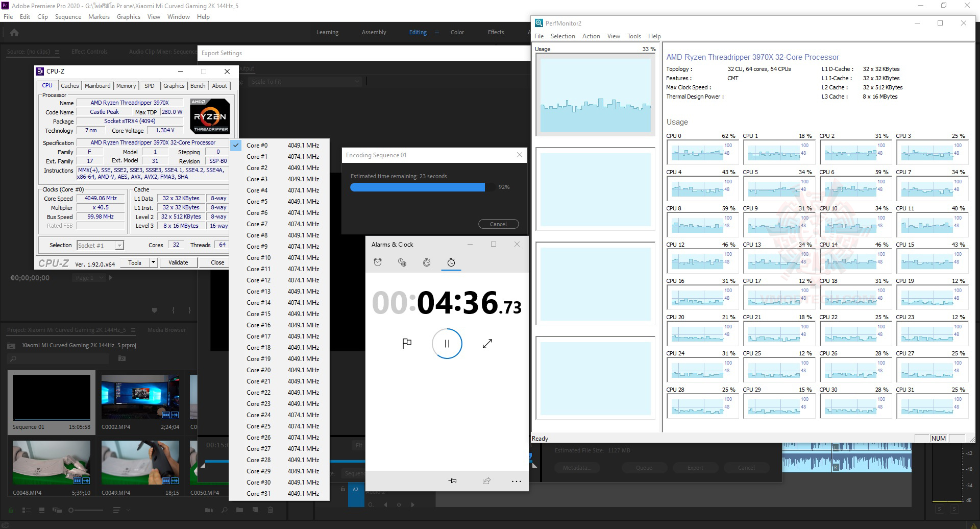Select Core #1 in the CPU-Z core list

click(x=279, y=157)
